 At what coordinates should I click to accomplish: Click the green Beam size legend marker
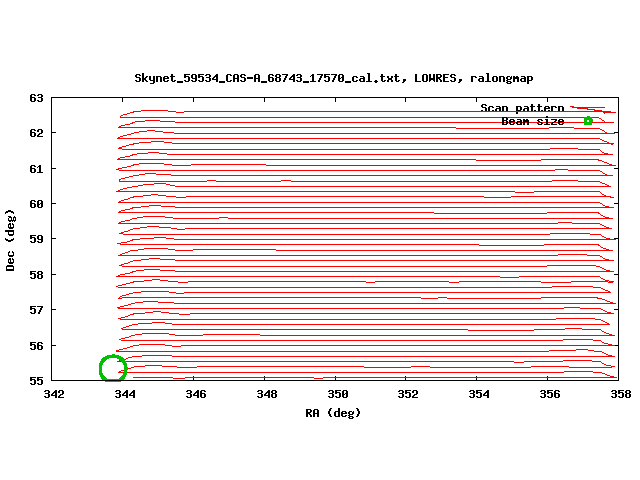[588, 121]
